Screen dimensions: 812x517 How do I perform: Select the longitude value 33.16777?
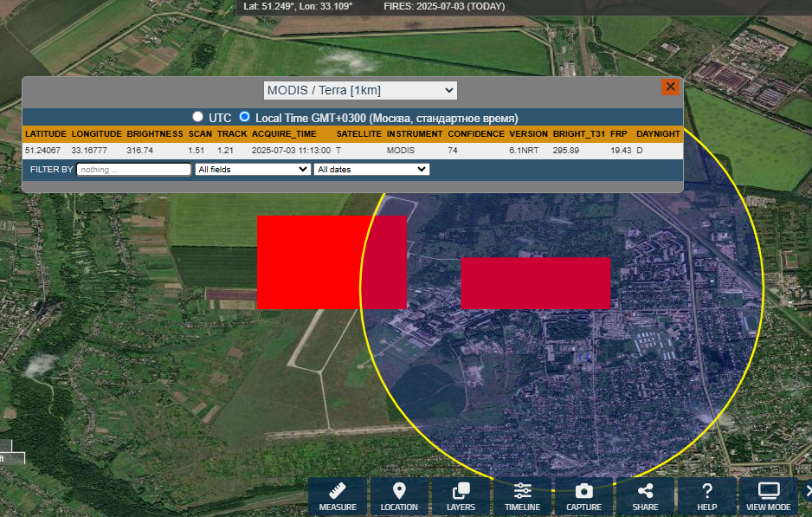[x=89, y=150]
